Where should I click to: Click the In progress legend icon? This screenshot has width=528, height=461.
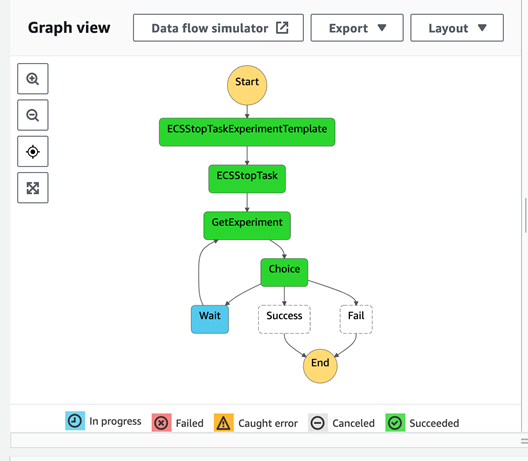(x=75, y=421)
